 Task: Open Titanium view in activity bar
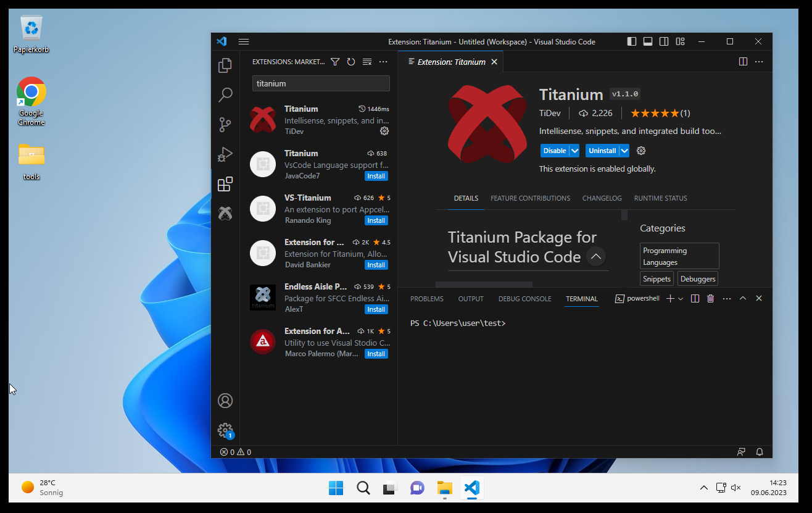coord(225,214)
